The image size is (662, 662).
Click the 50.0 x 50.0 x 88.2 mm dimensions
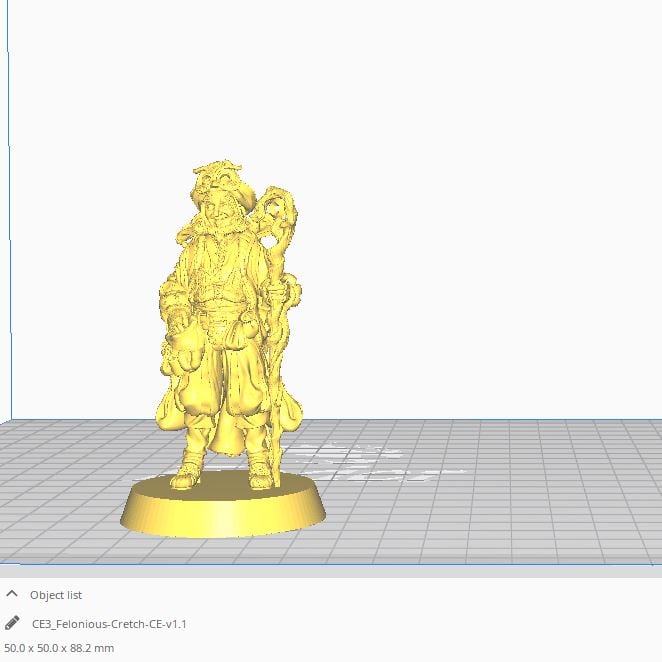(59, 648)
